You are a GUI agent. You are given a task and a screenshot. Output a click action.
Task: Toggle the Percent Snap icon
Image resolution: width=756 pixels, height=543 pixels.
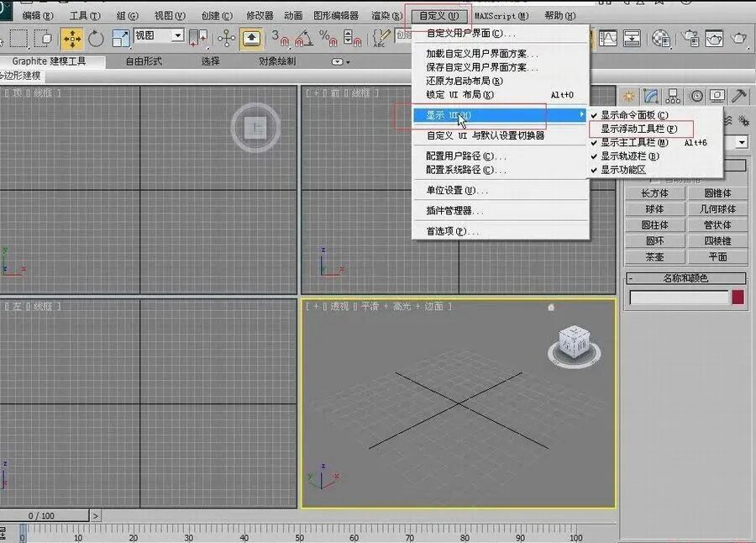point(328,38)
